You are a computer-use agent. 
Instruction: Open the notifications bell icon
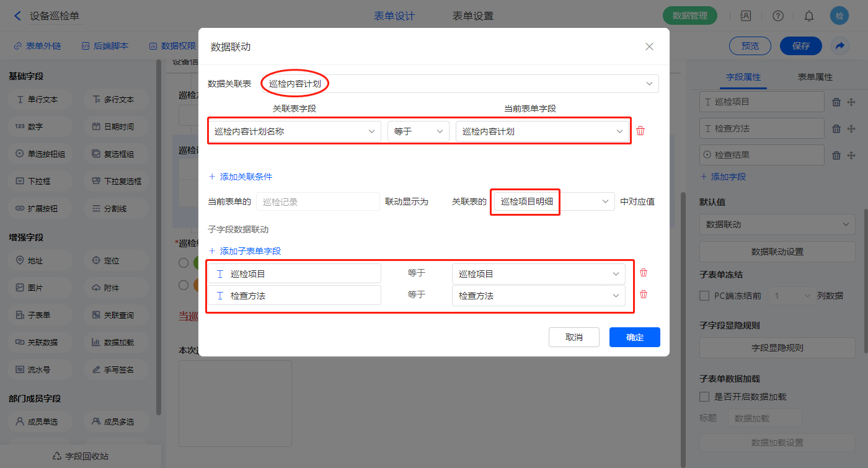[809, 16]
